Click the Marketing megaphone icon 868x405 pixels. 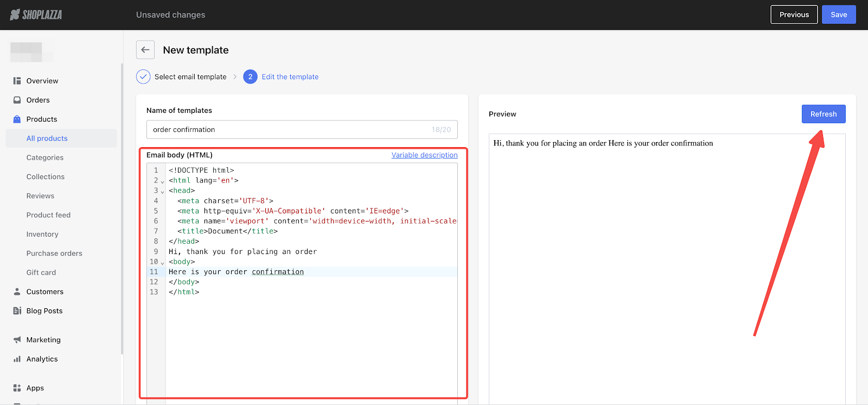[x=17, y=340]
